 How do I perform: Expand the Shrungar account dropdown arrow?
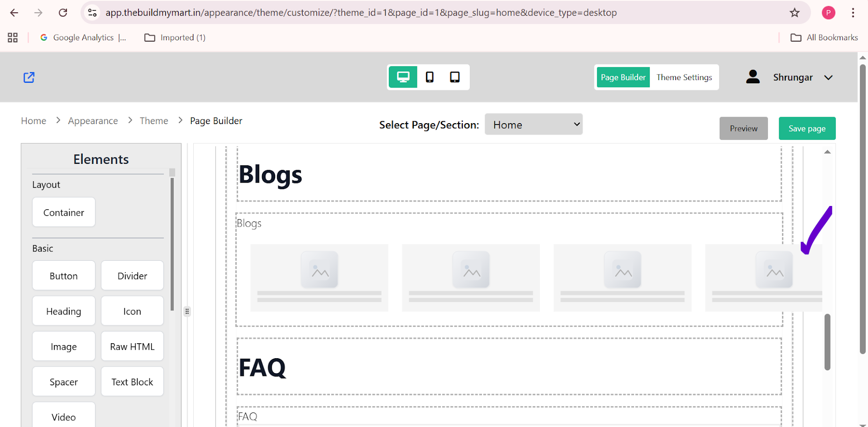(828, 77)
